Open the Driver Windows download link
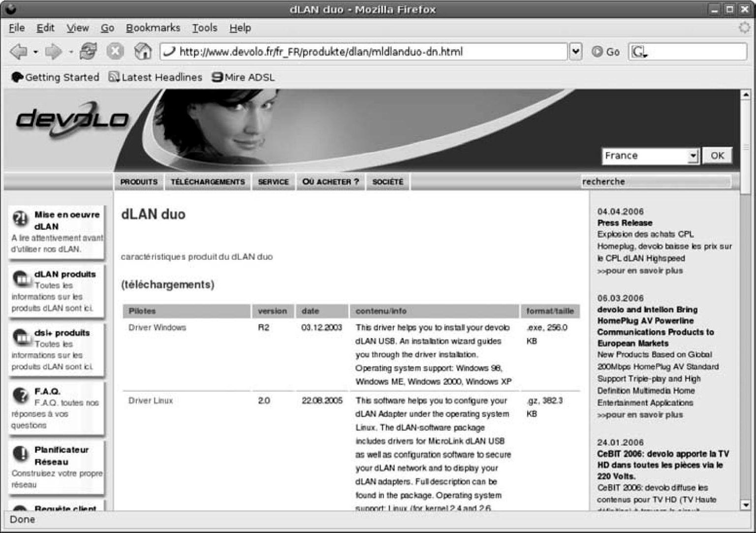Viewport: 756px width, 533px height. point(157,327)
